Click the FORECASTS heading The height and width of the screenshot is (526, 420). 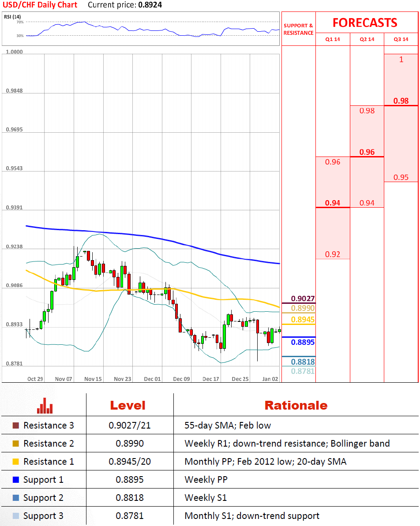coord(365,22)
